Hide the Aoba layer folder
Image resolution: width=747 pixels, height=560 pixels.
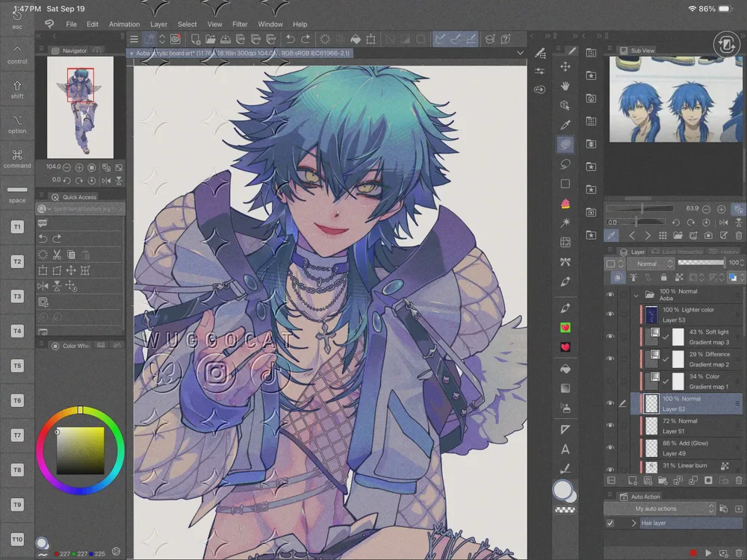coord(610,295)
